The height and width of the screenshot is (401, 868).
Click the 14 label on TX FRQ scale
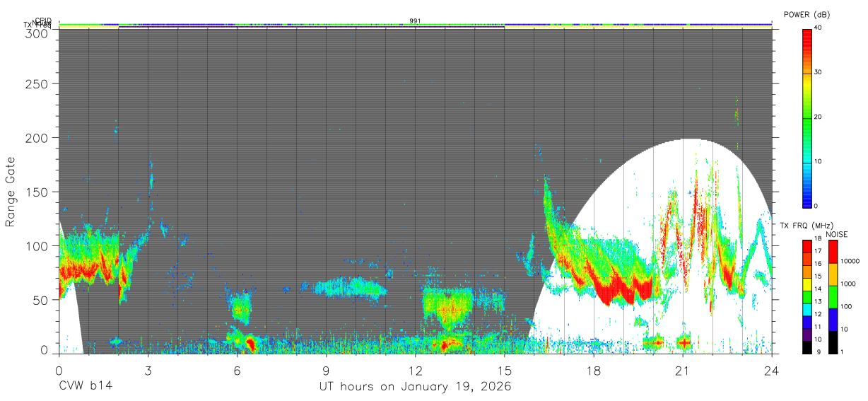(x=818, y=289)
